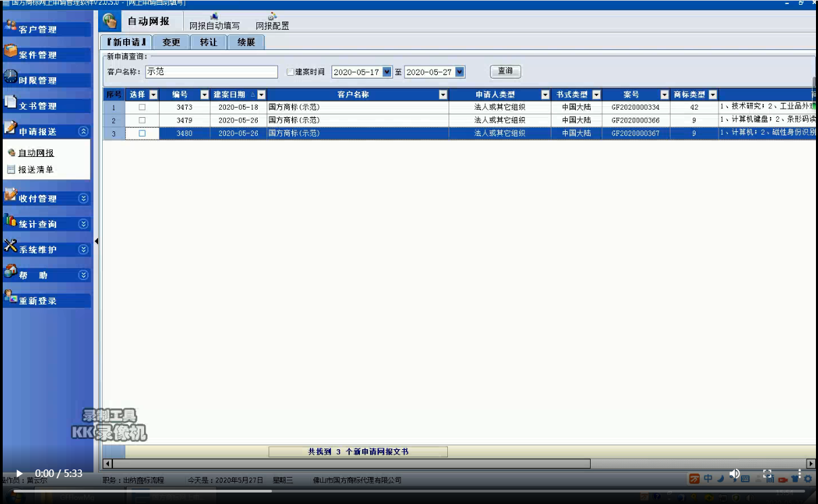Select 自动网报 under 申请报送

point(36,153)
